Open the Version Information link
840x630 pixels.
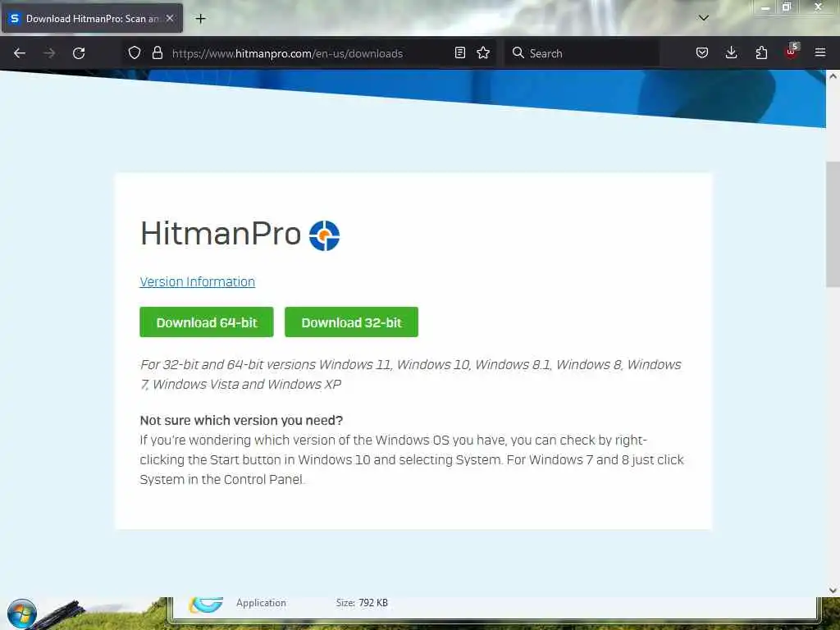[197, 282]
